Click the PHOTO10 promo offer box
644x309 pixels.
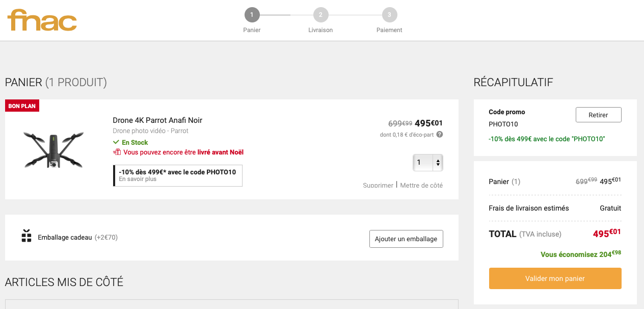178,175
